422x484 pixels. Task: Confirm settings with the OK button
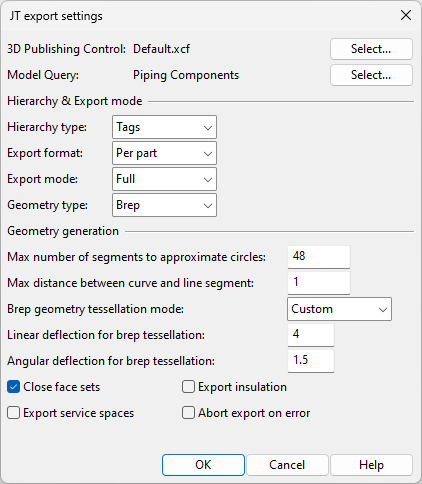pos(203,465)
